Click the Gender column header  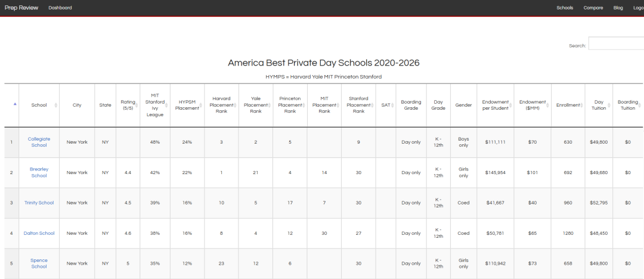point(463,105)
